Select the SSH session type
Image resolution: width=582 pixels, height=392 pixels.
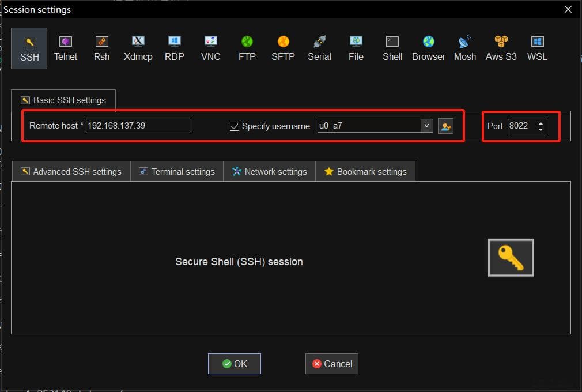[x=29, y=48]
